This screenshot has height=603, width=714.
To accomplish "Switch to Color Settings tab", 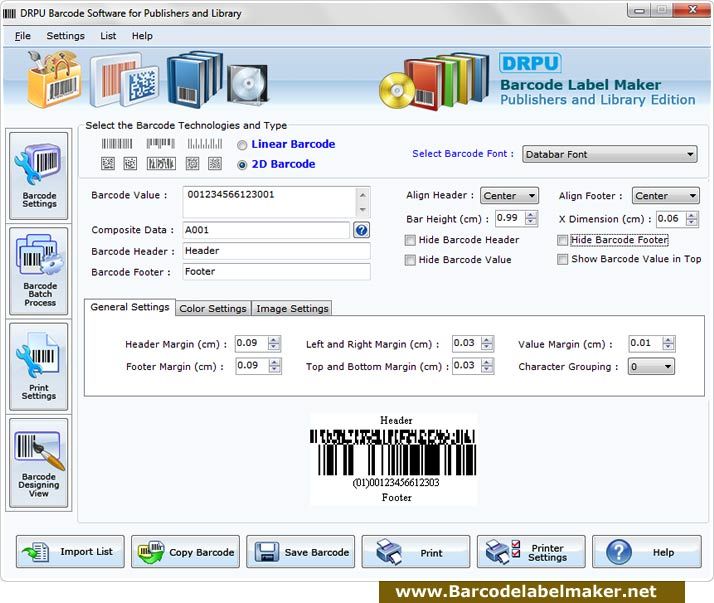I will 213,309.
